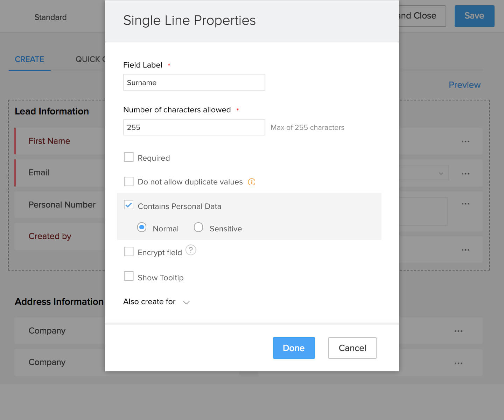Check the Encrypt field box
Image resolution: width=504 pixels, height=420 pixels.
tap(129, 252)
